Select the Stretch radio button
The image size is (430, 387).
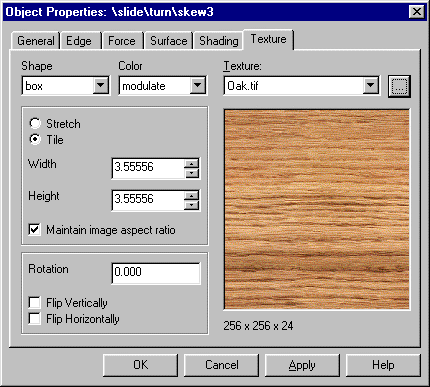click(x=35, y=123)
